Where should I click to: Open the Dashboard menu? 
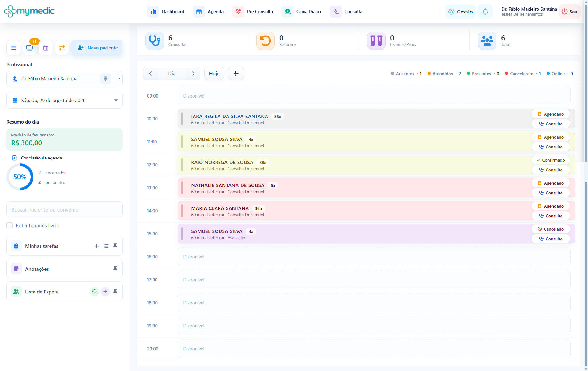[x=166, y=12]
